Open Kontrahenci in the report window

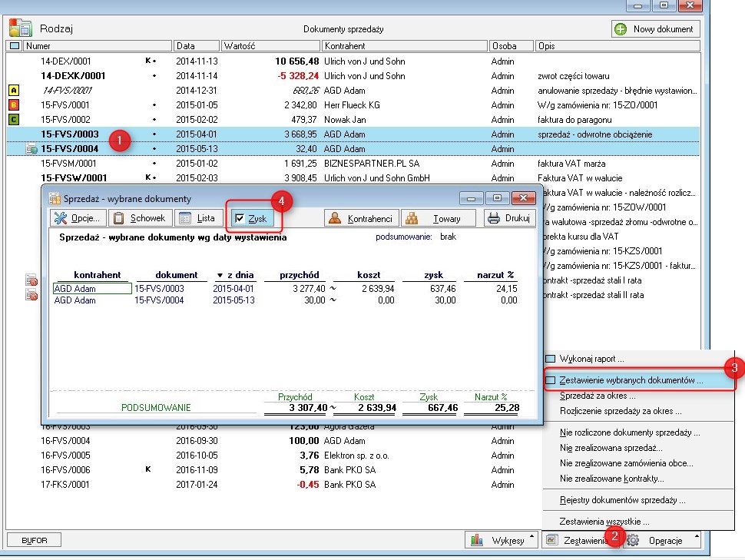coord(362,218)
